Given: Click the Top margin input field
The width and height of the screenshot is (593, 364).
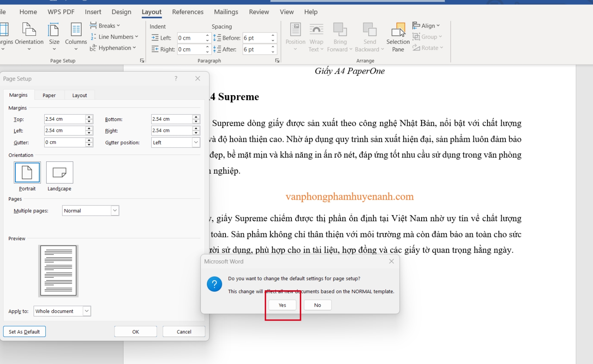Looking at the screenshot, I should 65,119.
